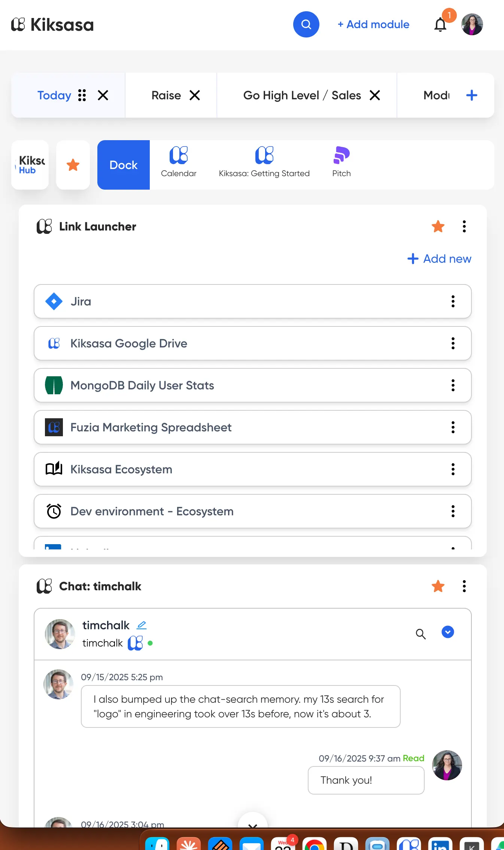Close the Raise tab
This screenshot has height=850, width=504.
(195, 95)
